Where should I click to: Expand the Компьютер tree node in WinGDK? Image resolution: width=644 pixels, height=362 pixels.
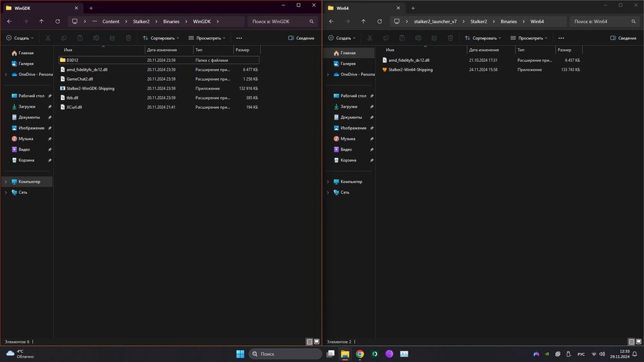tap(6, 182)
